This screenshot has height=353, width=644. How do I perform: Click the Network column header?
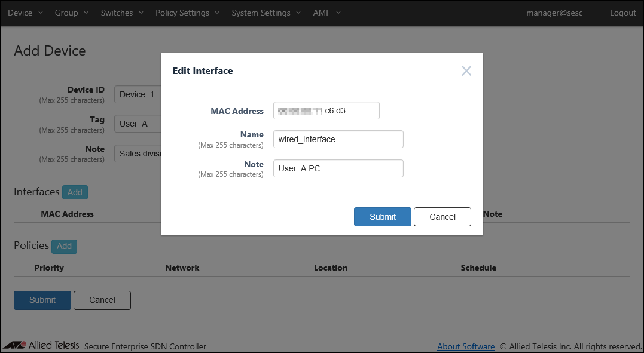tap(182, 268)
